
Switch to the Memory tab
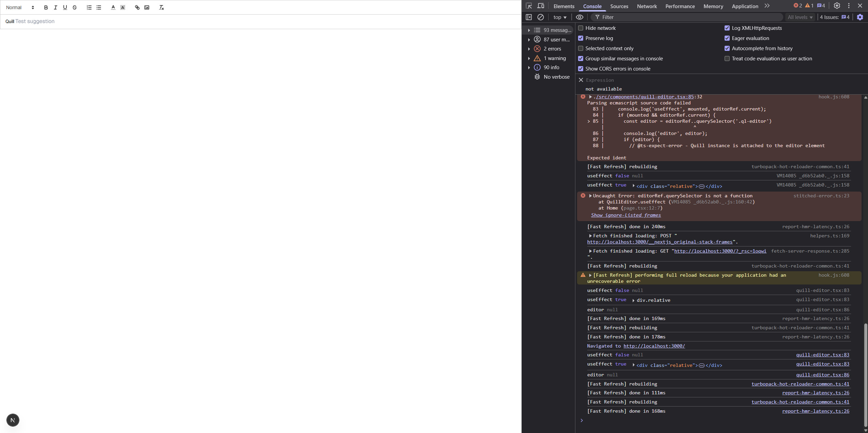coord(713,6)
